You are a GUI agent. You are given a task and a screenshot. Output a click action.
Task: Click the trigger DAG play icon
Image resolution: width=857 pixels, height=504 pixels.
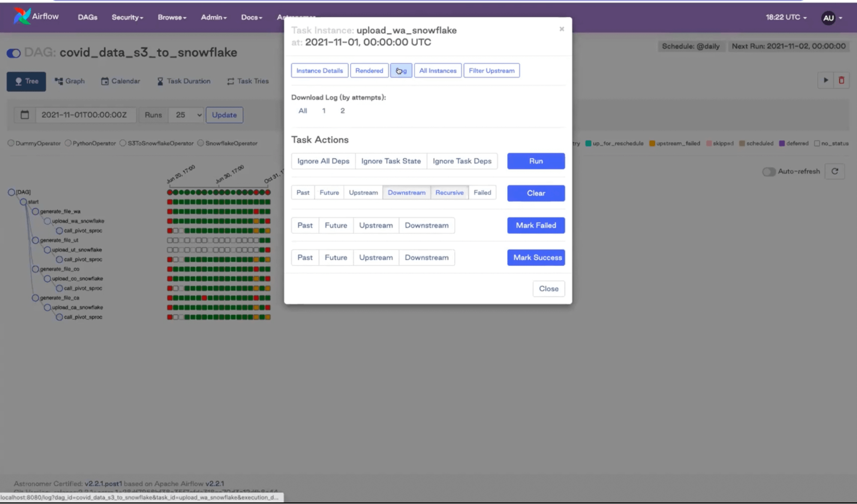pos(825,80)
